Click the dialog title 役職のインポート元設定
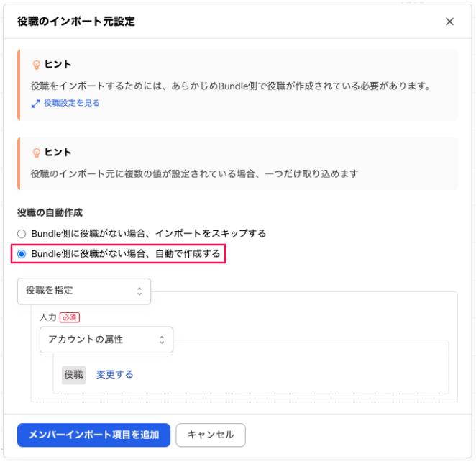 (75, 22)
